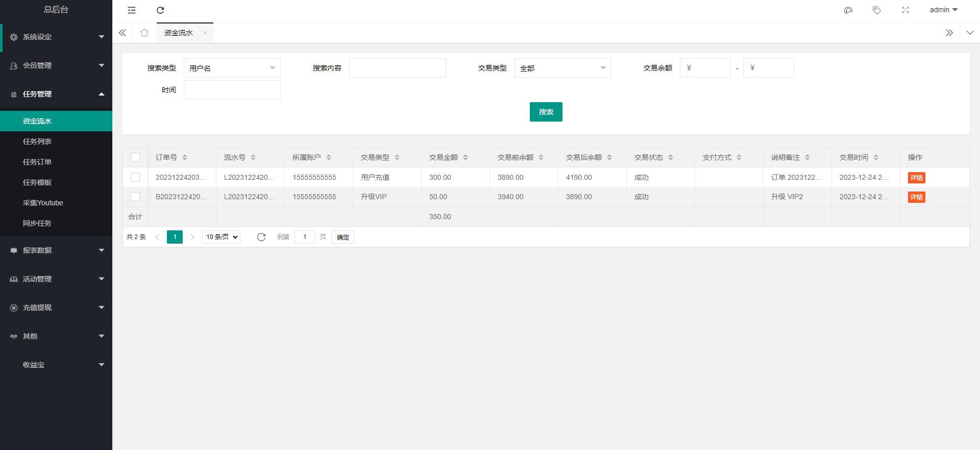Sort by 流水号 column
Image resolution: width=980 pixels, height=450 pixels.
pos(253,157)
